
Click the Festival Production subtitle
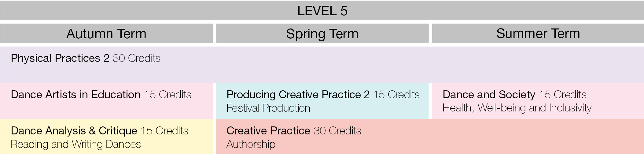coord(268,108)
